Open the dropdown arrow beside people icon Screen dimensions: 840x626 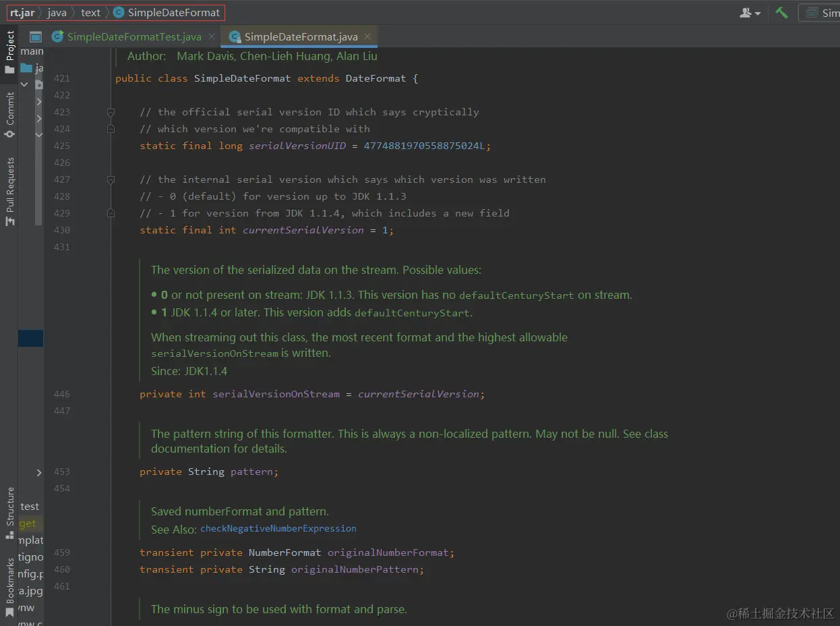(758, 13)
